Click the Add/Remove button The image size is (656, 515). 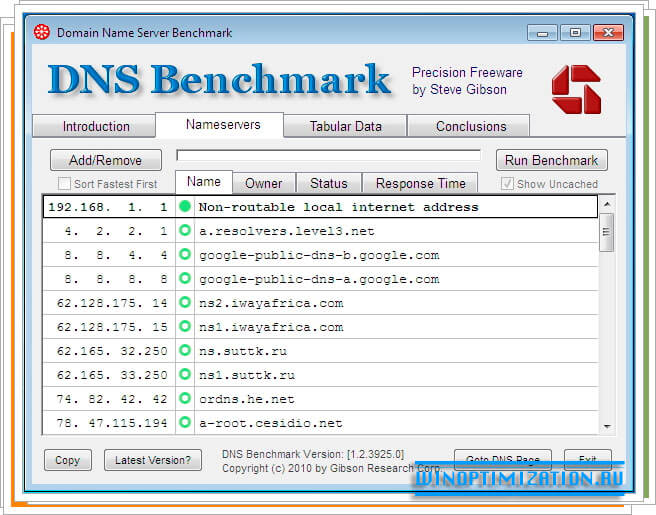(106, 160)
